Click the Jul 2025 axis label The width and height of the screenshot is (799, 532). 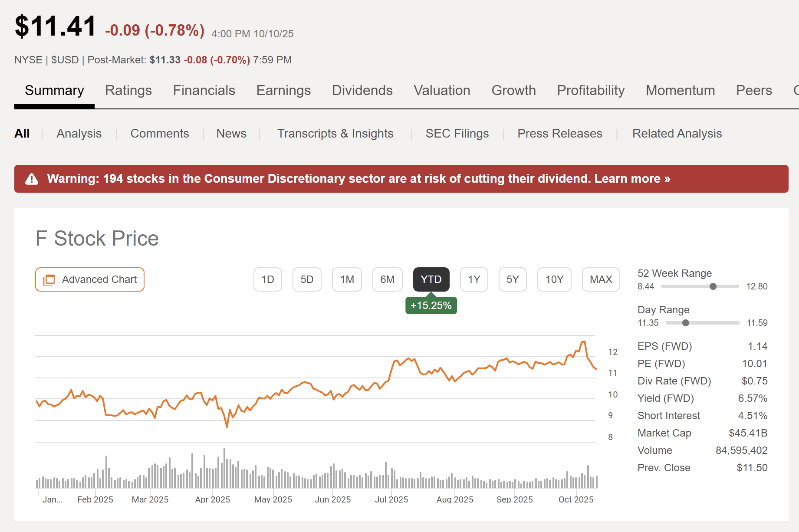[x=391, y=499]
